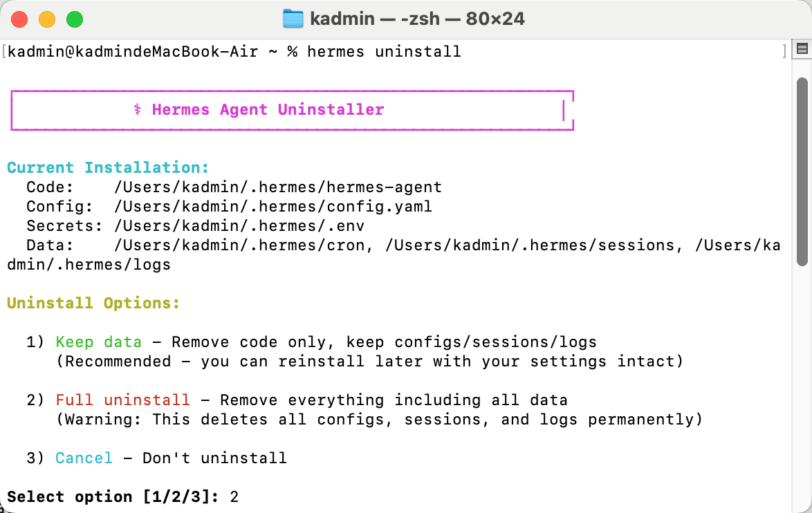The image size is (812, 513).
Task: Click the "Hermes Agent Uninstaller" banner title
Action: tap(268, 109)
